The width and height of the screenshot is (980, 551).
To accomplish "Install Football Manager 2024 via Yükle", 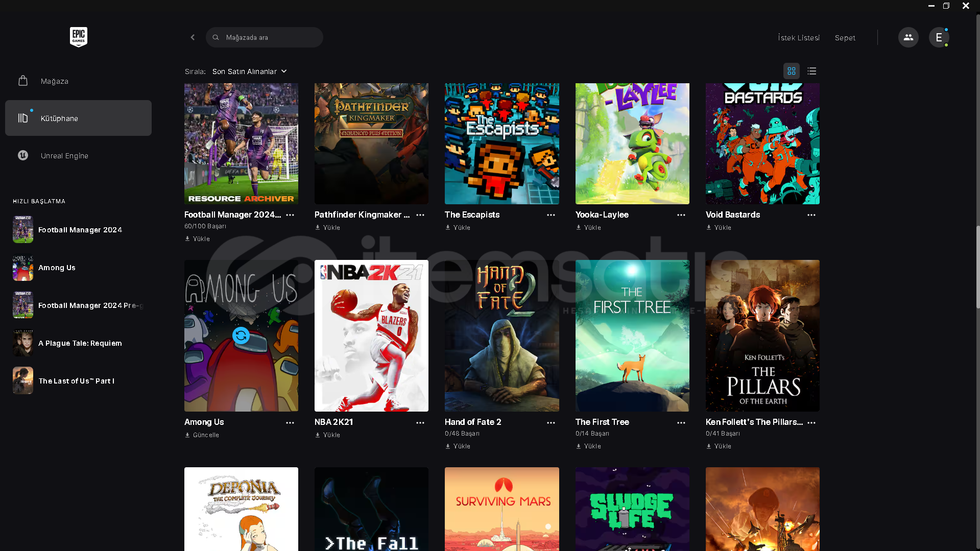I will tap(198, 238).
